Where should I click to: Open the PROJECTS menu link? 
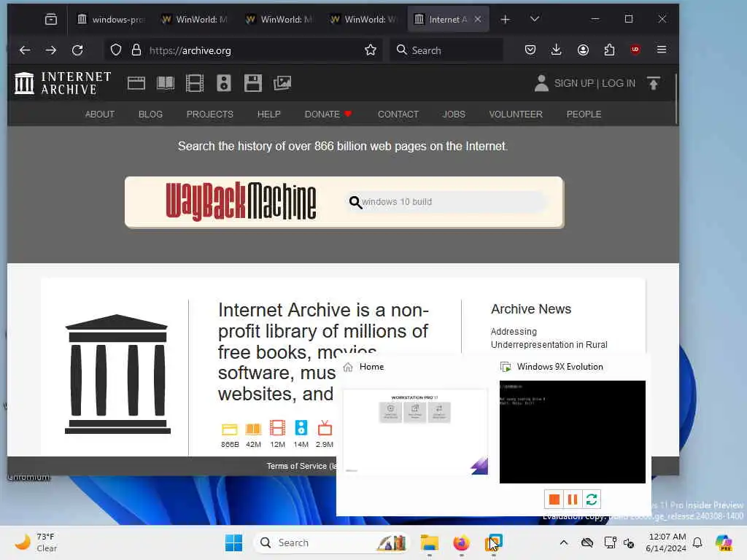coord(209,114)
